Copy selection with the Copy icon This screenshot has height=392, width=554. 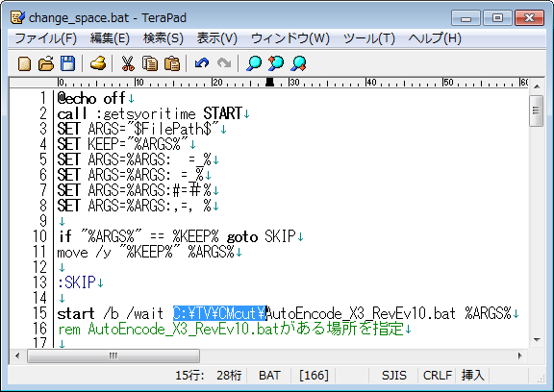point(150,63)
